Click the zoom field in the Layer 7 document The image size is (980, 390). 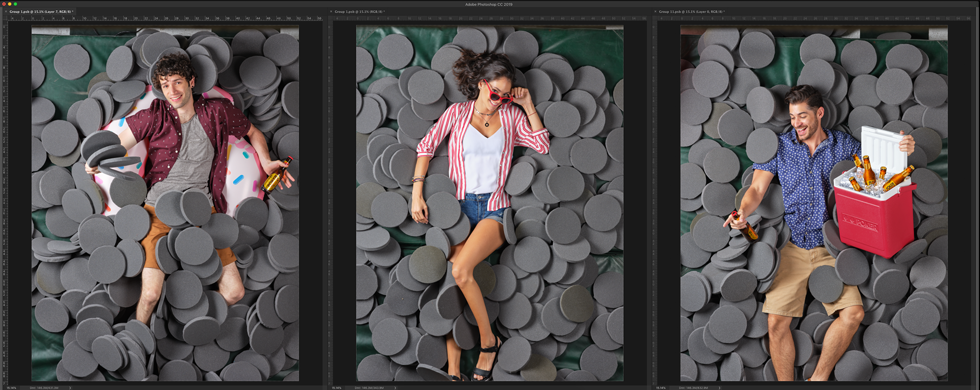(11, 387)
